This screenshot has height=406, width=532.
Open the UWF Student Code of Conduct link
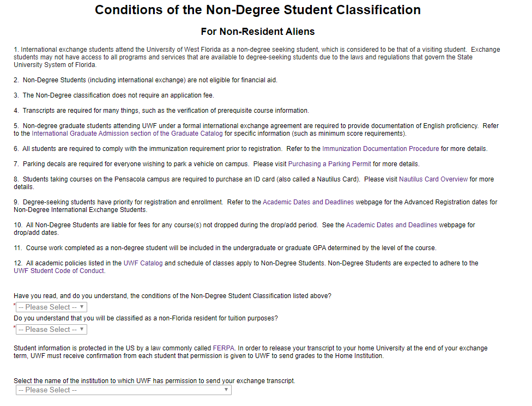pyautogui.click(x=59, y=271)
